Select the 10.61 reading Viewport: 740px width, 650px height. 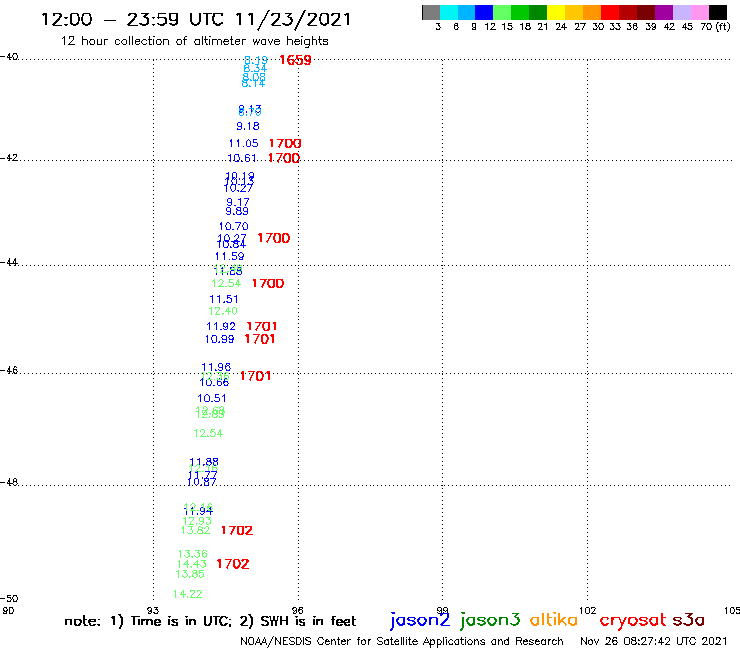pos(242,158)
